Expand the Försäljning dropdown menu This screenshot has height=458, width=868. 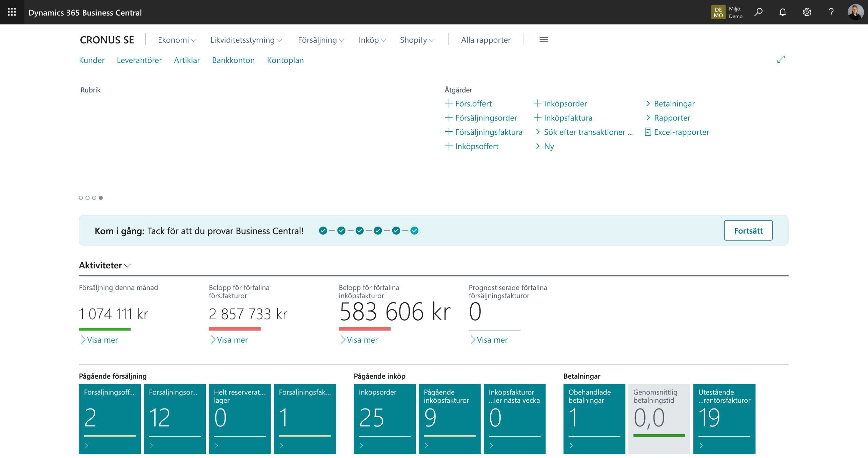tap(321, 40)
